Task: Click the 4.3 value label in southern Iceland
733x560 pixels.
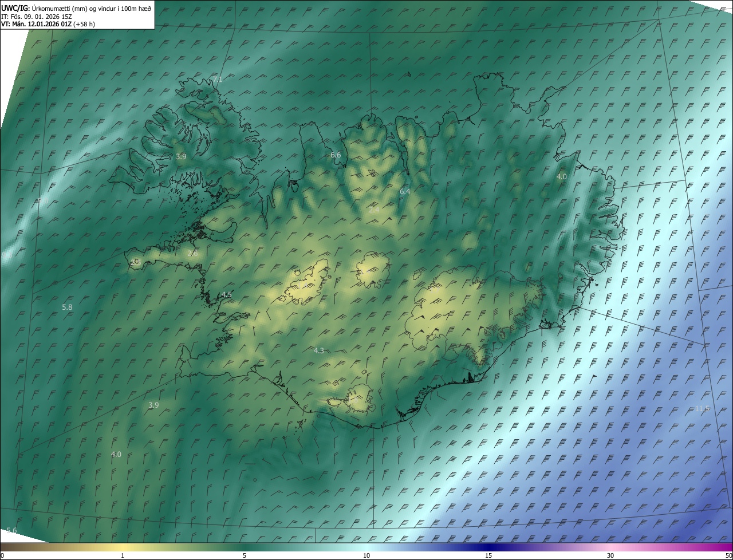Action: click(319, 350)
